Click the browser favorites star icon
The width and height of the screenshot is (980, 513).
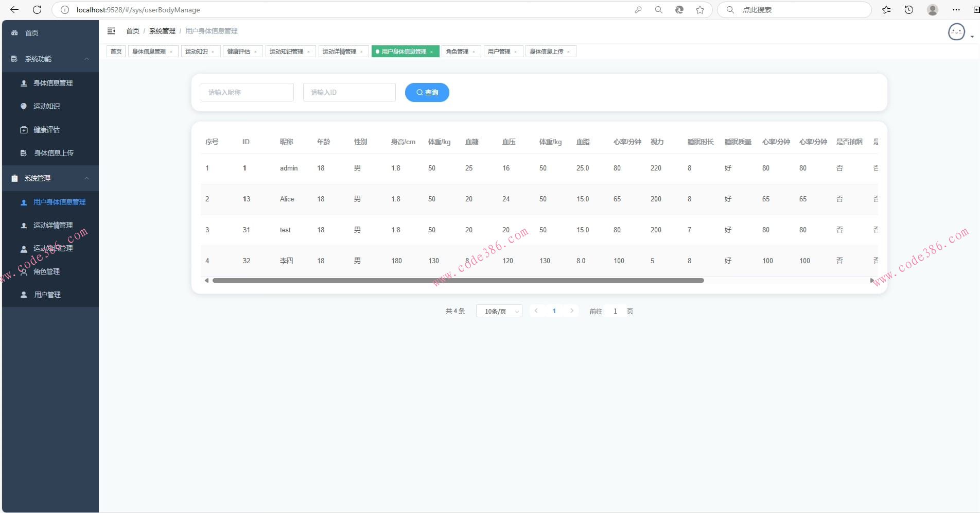[700, 10]
